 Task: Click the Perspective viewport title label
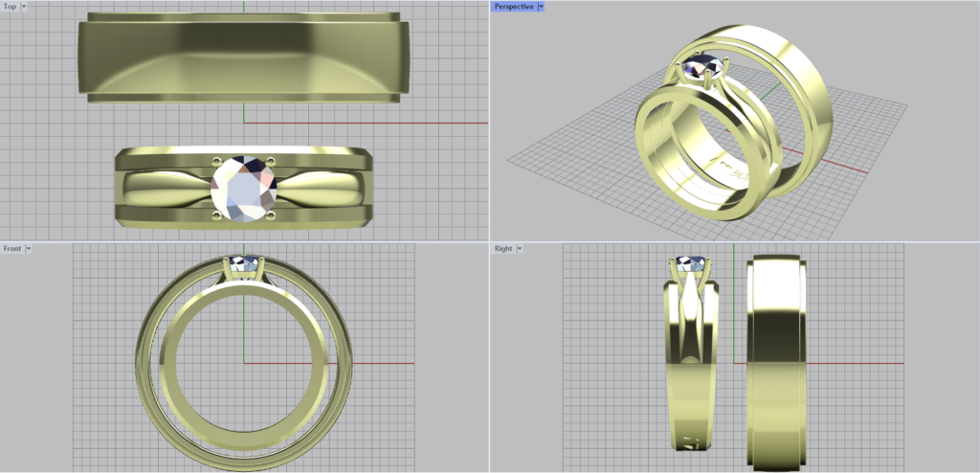pyautogui.click(x=514, y=7)
